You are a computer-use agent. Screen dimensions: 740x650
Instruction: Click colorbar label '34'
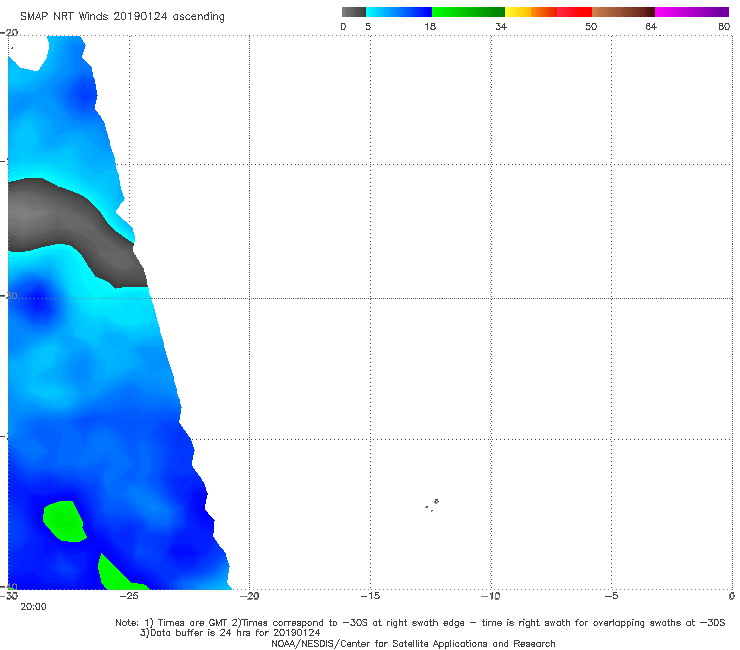[x=501, y=26]
